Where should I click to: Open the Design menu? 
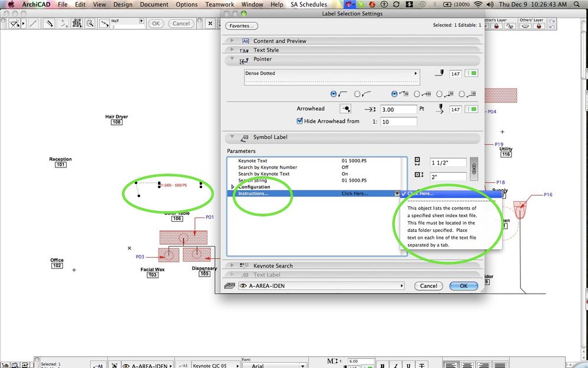(123, 5)
